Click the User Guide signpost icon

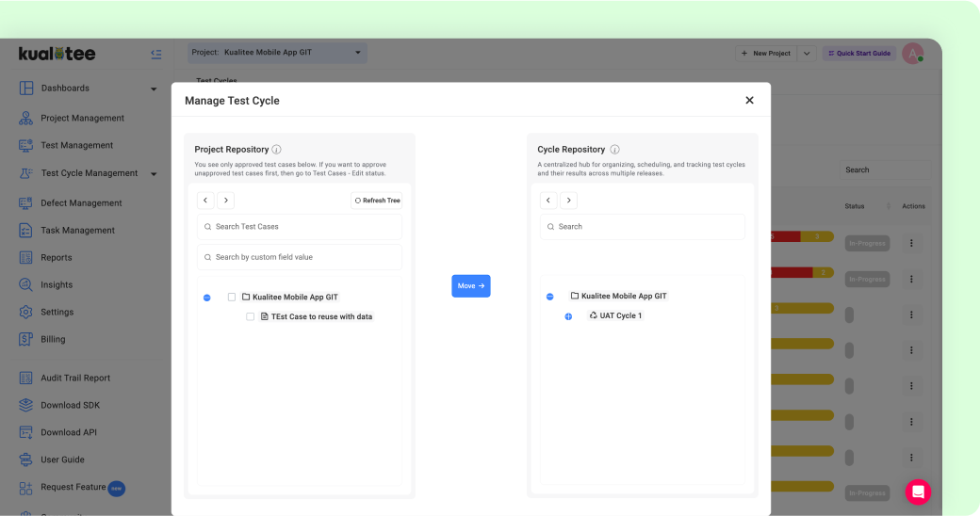click(26, 460)
